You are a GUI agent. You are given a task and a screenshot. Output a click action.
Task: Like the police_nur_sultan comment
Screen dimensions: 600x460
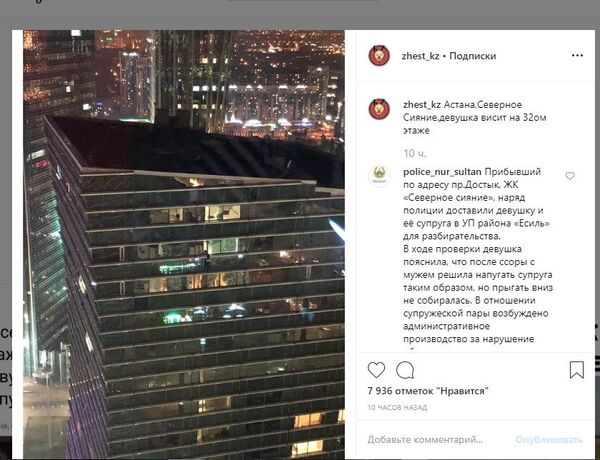570,176
